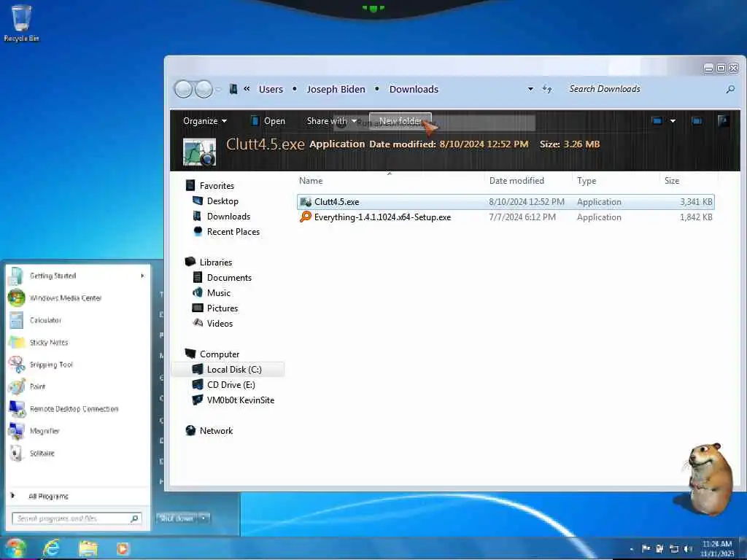The image size is (747, 560).
Task: Click the Back navigation button in Explorer
Action: (x=183, y=89)
